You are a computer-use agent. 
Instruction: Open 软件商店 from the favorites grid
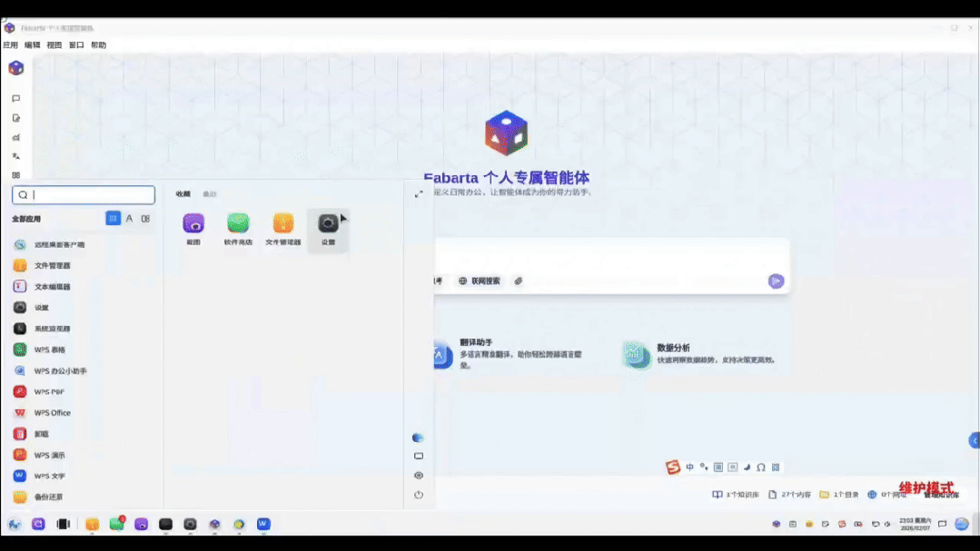[x=238, y=230]
